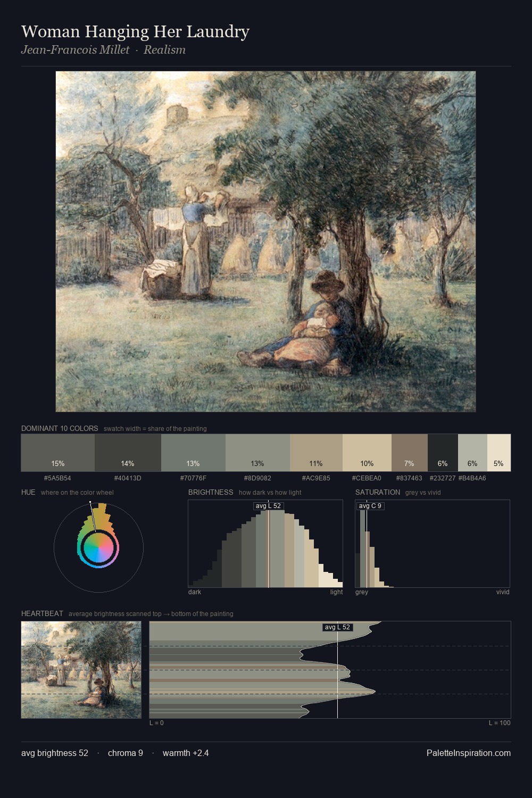532x798 pixels.
Task: Open the large Millet painting image
Action: pyautogui.click(x=266, y=242)
